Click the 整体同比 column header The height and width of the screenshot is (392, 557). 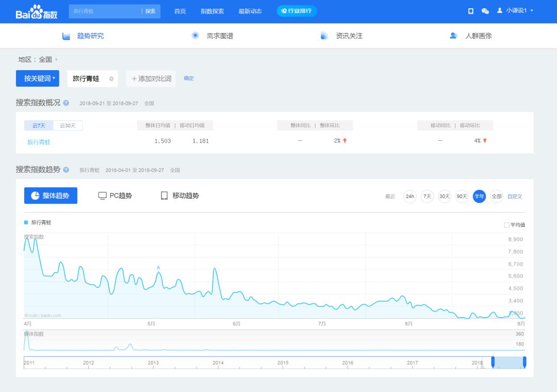click(301, 125)
